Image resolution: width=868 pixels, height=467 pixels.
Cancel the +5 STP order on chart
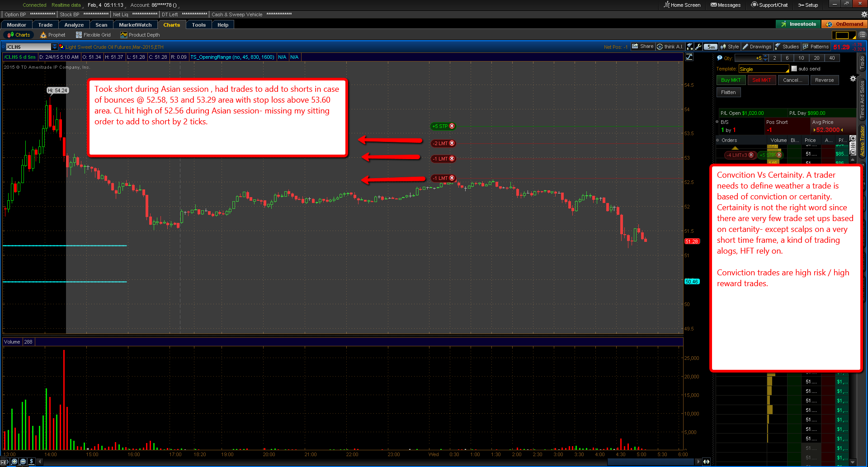click(x=452, y=126)
